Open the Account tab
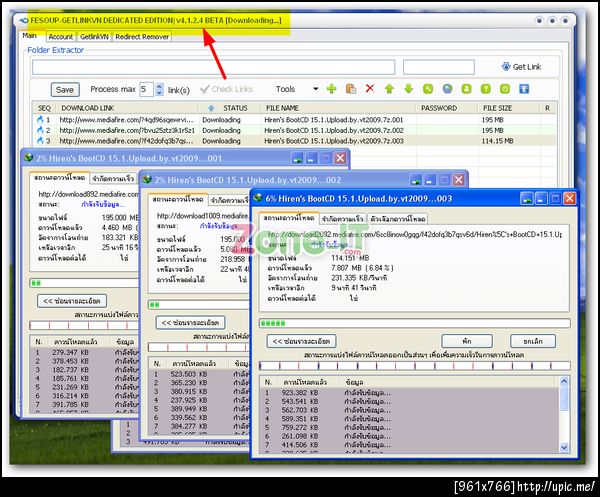The width and height of the screenshot is (600, 497). click(60, 37)
